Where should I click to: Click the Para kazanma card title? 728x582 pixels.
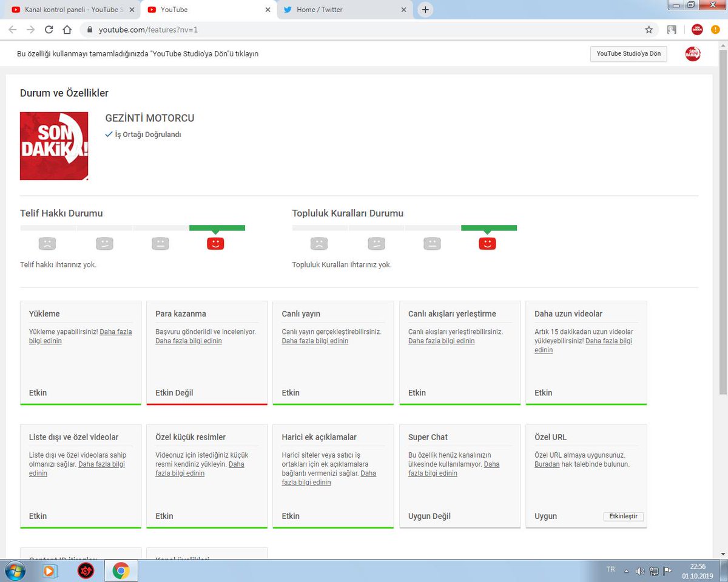tap(181, 314)
